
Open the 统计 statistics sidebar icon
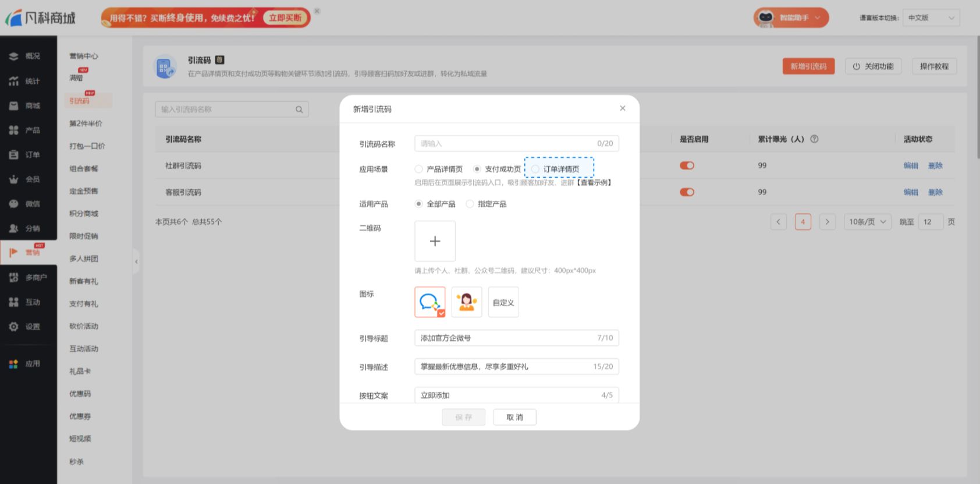[13, 81]
